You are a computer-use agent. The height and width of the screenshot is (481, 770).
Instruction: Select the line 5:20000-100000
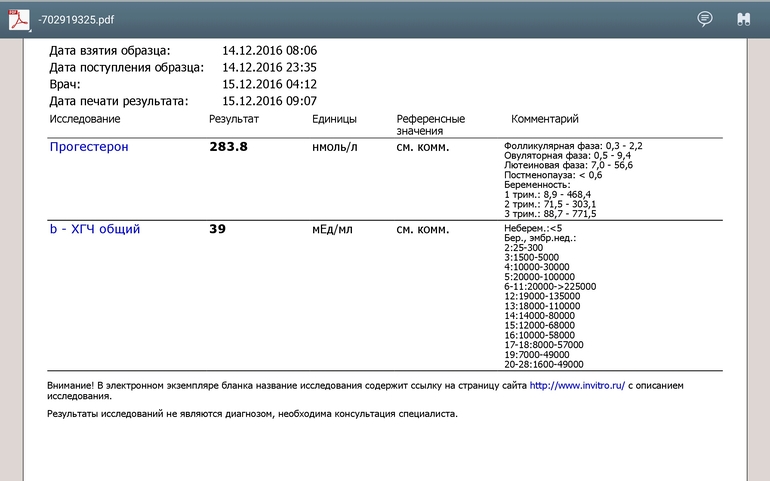539,277
